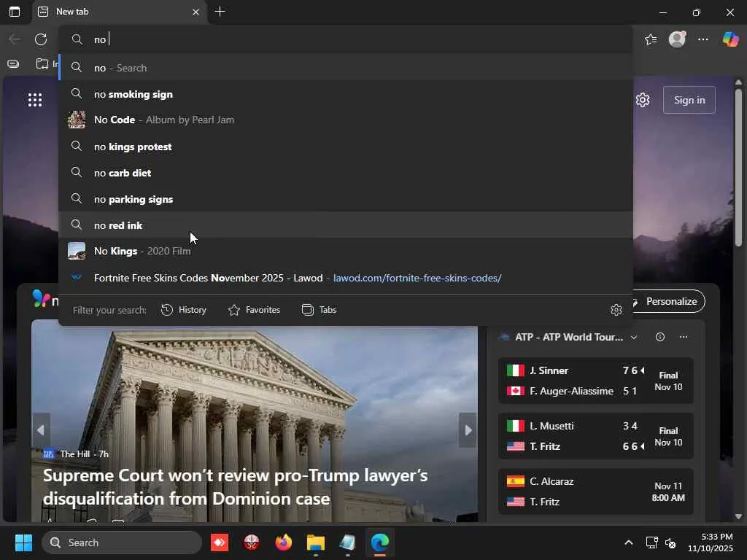
Task: Open Settings and more ellipsis menu
Action: [x=703, y=39]
